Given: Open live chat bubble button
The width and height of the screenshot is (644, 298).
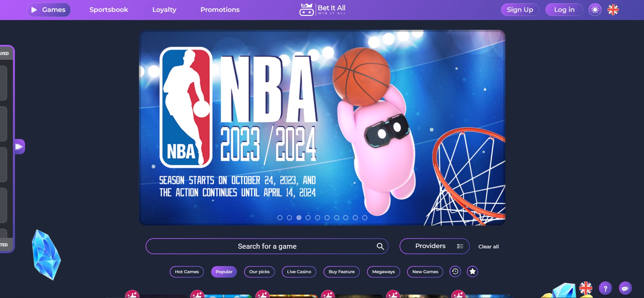Looking at the screenshot, I should [625, 288].
